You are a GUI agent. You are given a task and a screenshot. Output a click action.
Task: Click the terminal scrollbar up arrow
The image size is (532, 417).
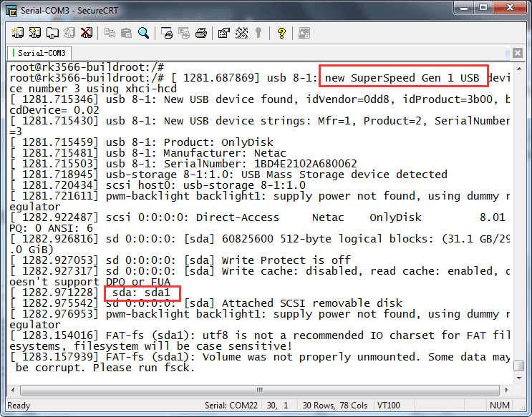tap(518, 69)
